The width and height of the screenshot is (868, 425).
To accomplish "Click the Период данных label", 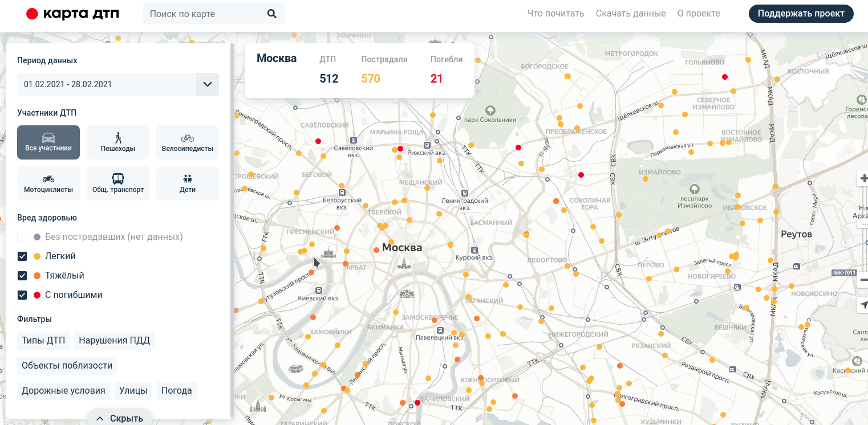I will (x=47, y=60).
